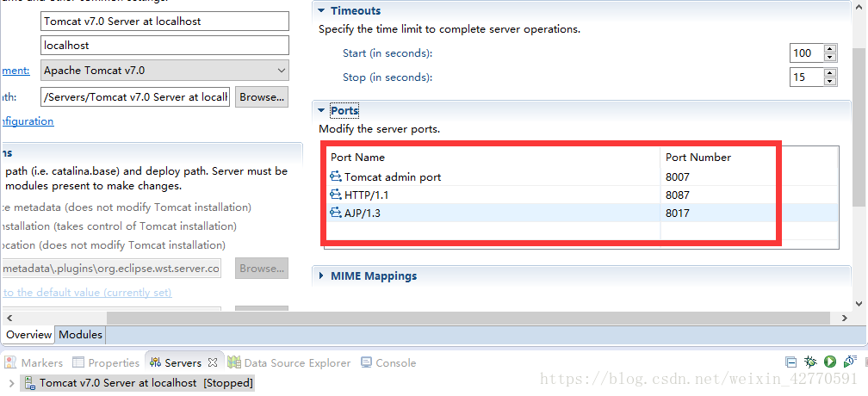Click port number 8007

pos(678,177)
